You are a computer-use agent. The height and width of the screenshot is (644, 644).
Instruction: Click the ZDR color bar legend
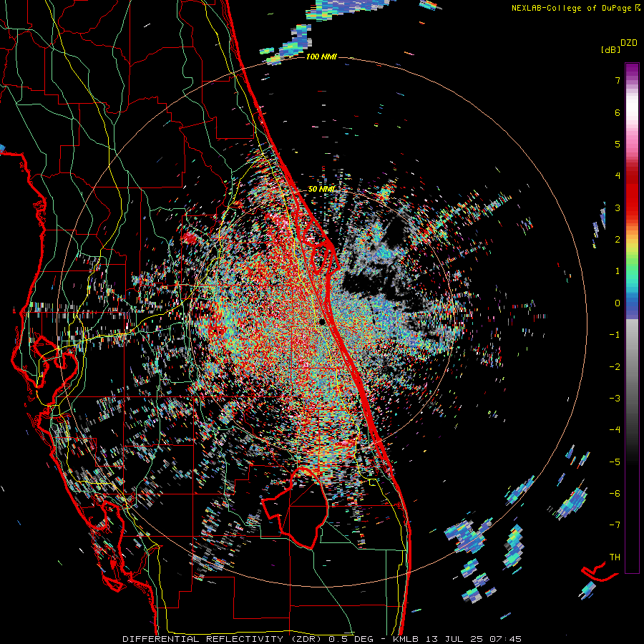632,318
